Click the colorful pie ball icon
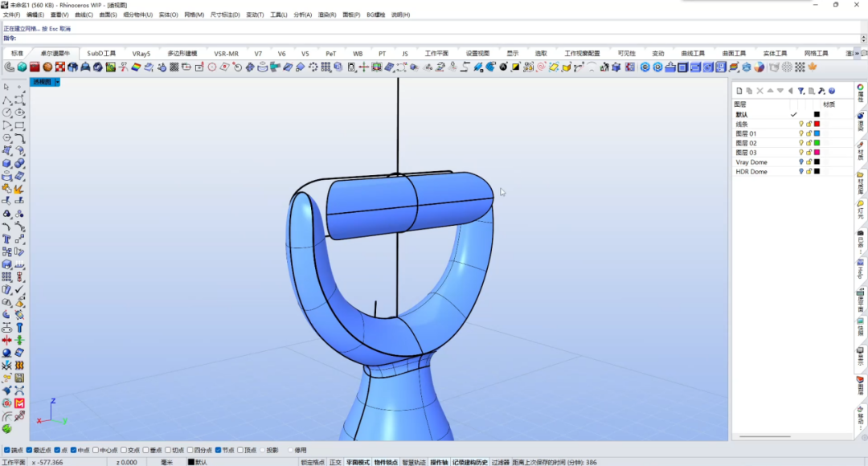The height and width of the screenshot is (466, 868). pos(759,67)
